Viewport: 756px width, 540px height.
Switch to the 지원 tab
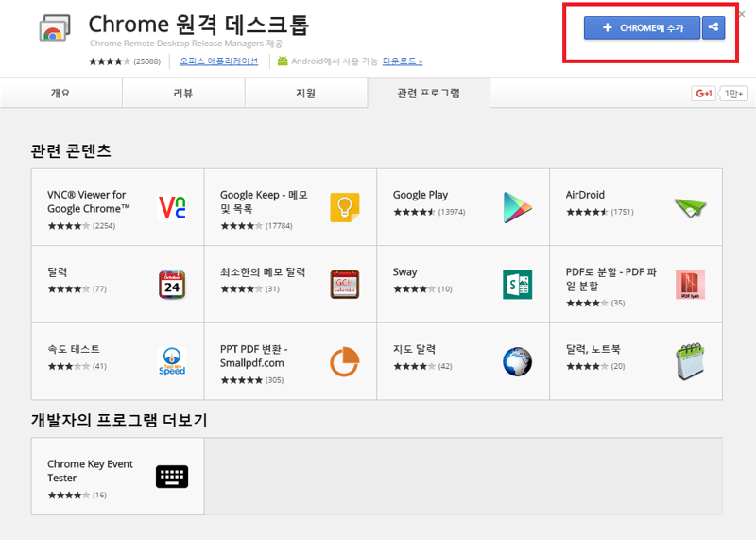(305, 93)
